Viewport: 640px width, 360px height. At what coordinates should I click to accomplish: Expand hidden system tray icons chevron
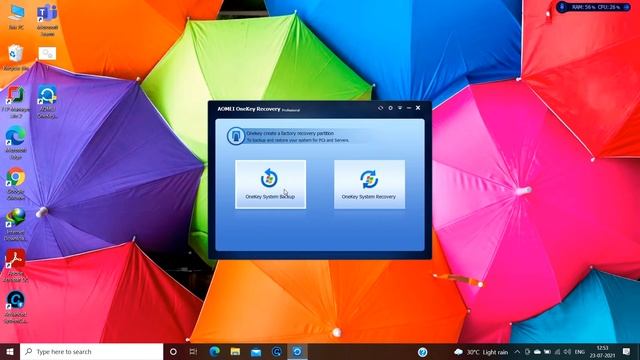point(517,352)
